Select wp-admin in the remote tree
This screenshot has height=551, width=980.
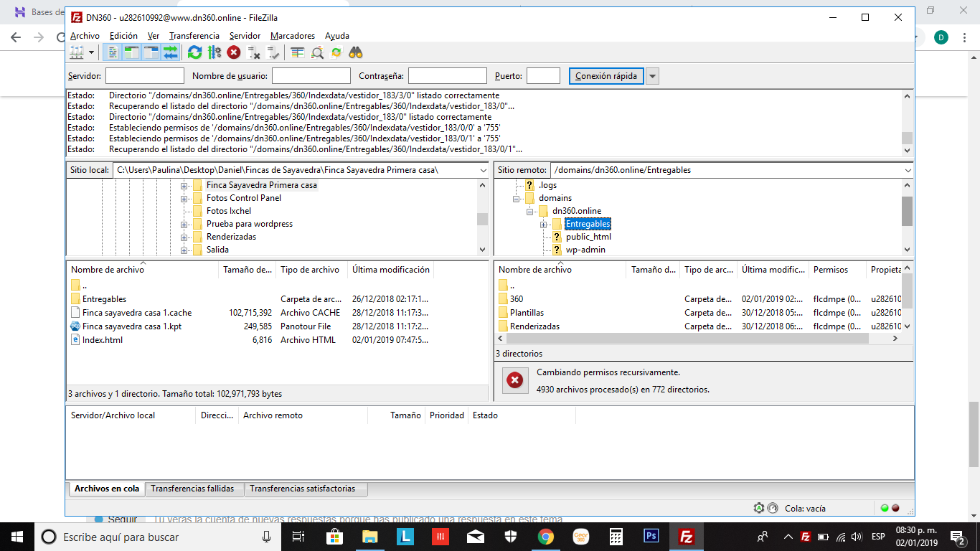(x=585, y=250)
